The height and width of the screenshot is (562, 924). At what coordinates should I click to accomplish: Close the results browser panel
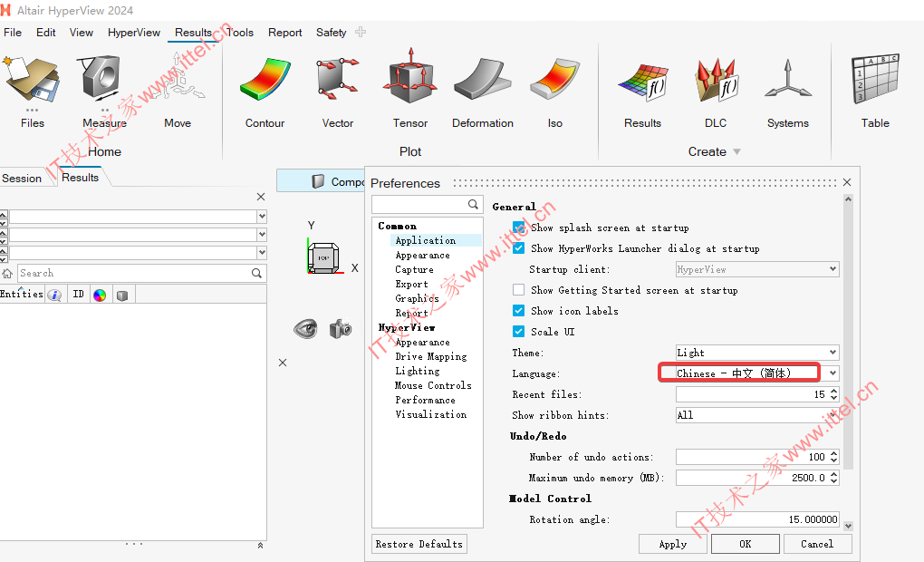point(261,197)
